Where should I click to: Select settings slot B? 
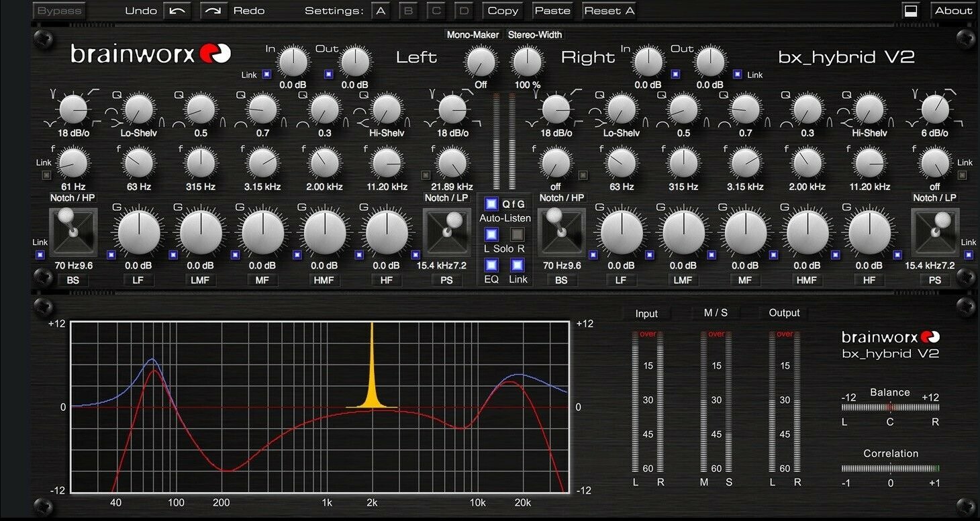(x=408, y=11)
